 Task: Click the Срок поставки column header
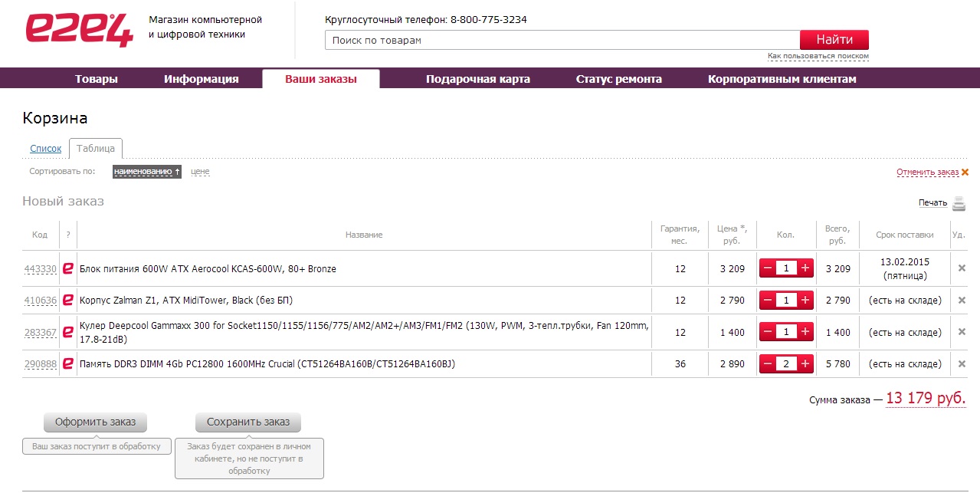[905, 235]
